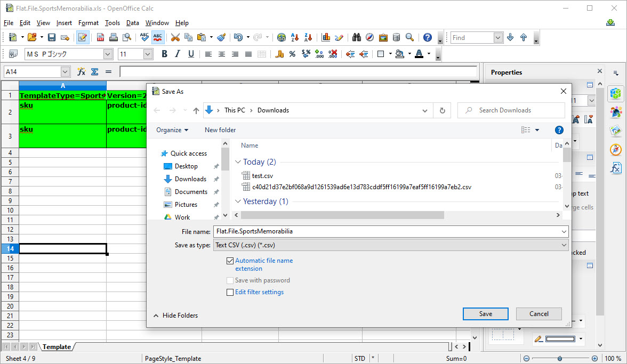Open the Tools menu
The width and height of the screenshot is (627, 364).
pos(112,23)
